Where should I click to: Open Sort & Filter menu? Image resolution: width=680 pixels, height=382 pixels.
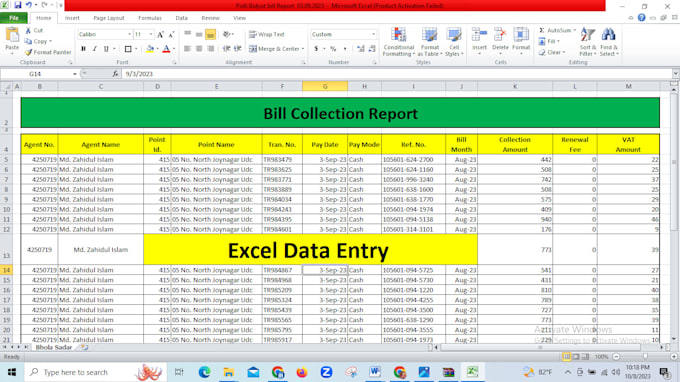pyautogui.click(x=588, y=42)
